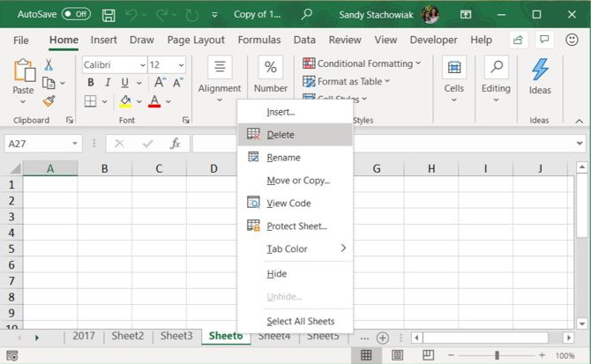Expand the Quick Access Toolbar customize arrow
The image size is (591, 364).
pyautogui.click(x=214, y=15)
